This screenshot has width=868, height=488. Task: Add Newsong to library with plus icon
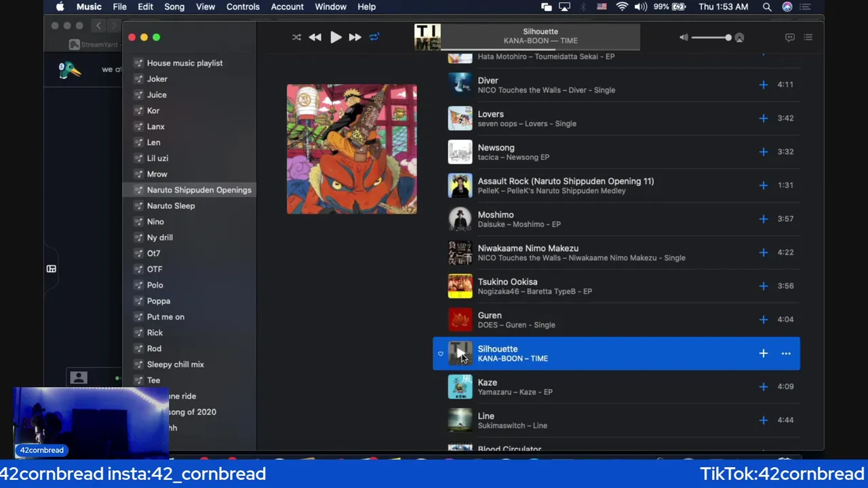(x=763, y=152)
